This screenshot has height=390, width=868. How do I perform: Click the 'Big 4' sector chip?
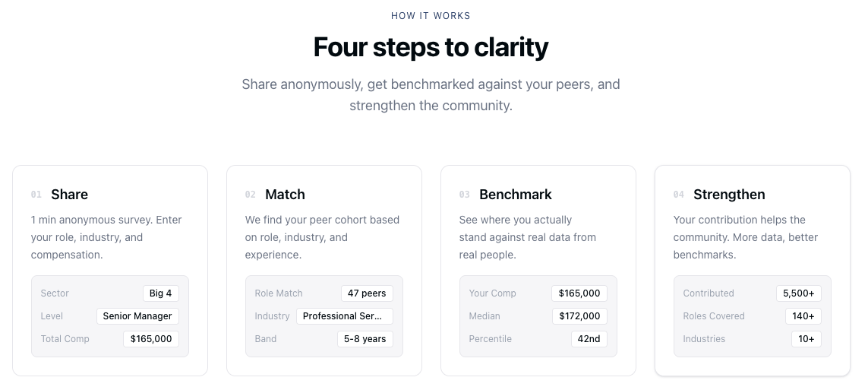pyautogui.click(x=160, y=293)
